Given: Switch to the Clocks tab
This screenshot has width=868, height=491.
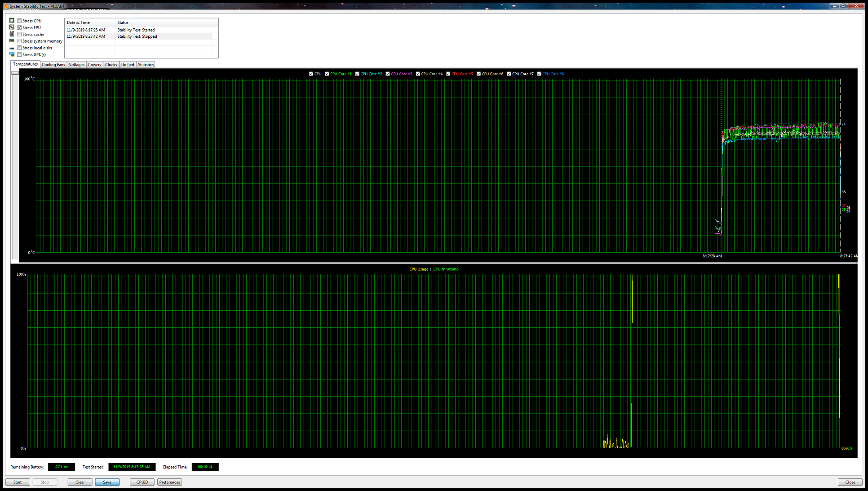Looking at the screenshot, I should coord(111,65).
